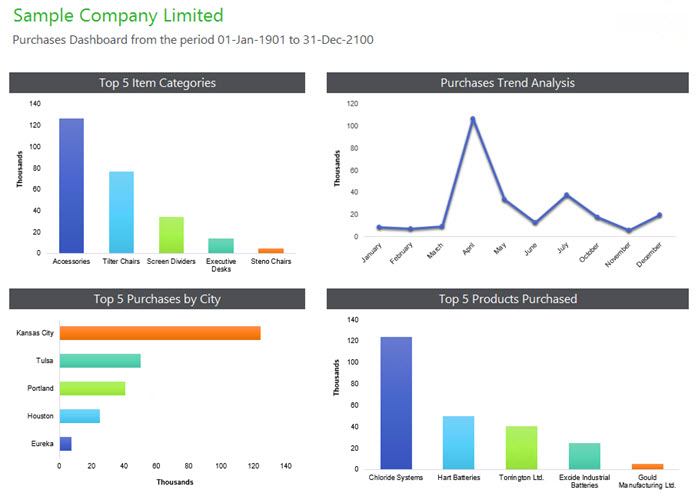Select the July data point on trend line

tap(566, 195)
